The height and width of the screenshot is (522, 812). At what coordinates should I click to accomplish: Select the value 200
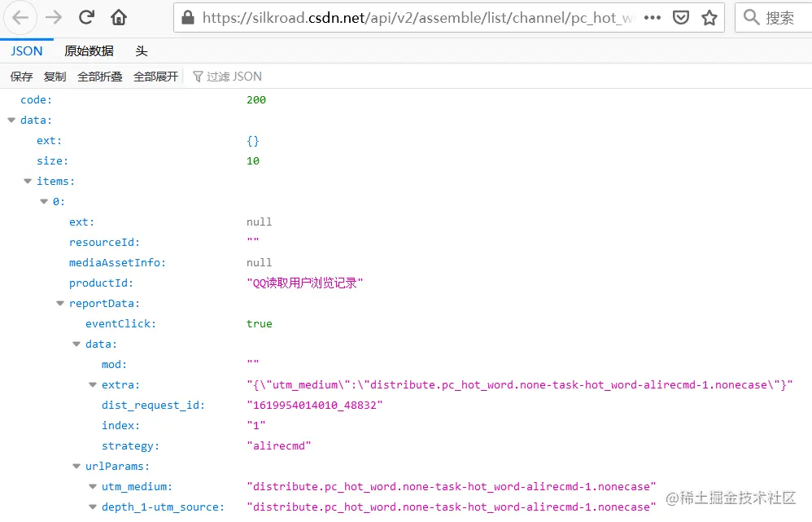[x=256, y=99]
